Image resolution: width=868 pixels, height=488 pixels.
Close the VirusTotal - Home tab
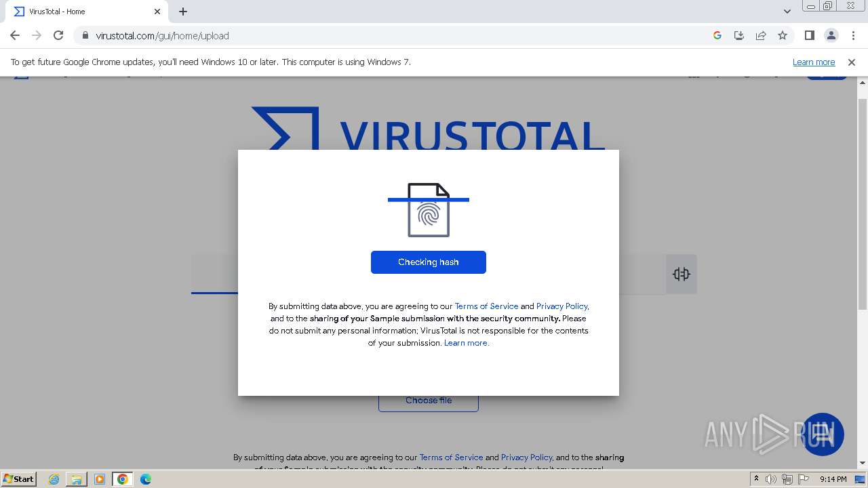tap(157, 12)
